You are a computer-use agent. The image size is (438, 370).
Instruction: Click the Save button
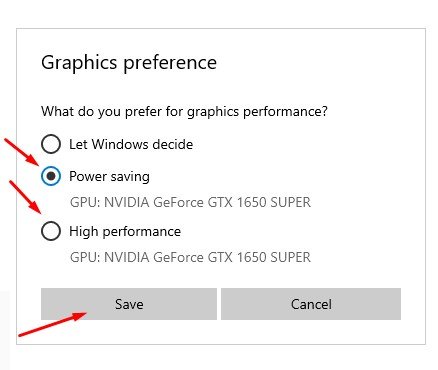click(x=129, y=304)
